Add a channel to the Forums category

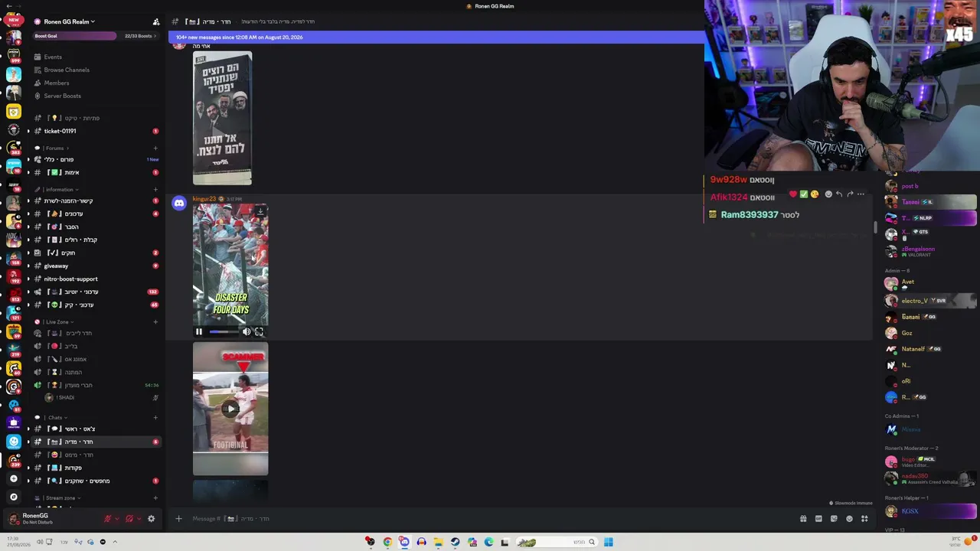pyautogui.click(x=155, y=148)
